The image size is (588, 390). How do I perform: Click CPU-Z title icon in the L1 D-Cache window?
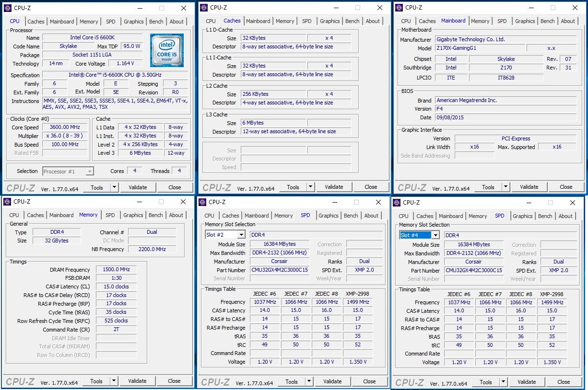pos(204,7)
